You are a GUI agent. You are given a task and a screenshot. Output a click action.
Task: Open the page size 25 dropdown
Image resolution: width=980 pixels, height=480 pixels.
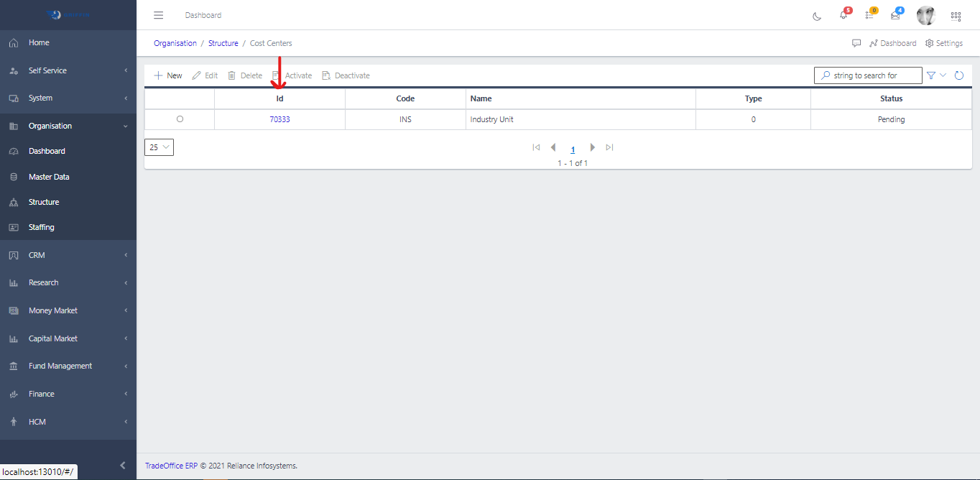coord(159,147)
